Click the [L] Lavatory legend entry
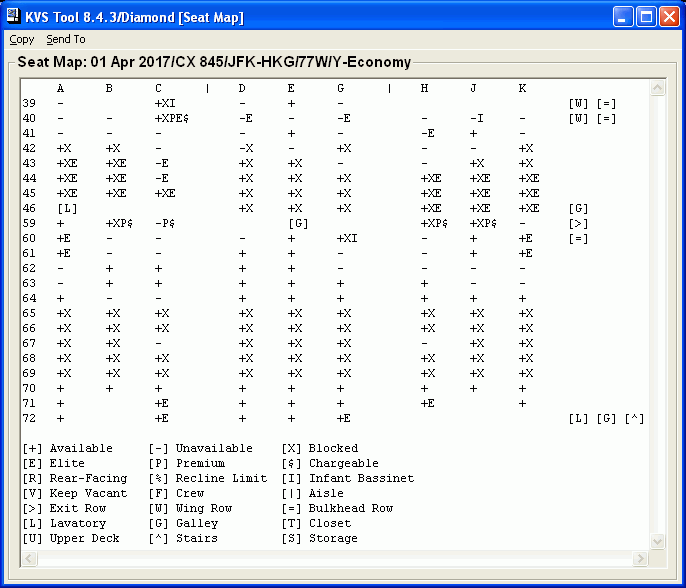Viewport: 686px width, 588px height. pyautogui.click(x=64, y=523)
